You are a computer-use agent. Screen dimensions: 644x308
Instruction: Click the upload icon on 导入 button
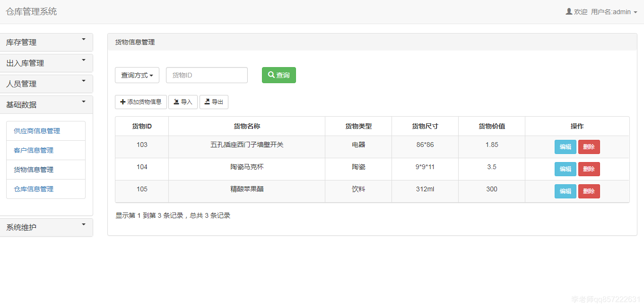coord(175,102)
